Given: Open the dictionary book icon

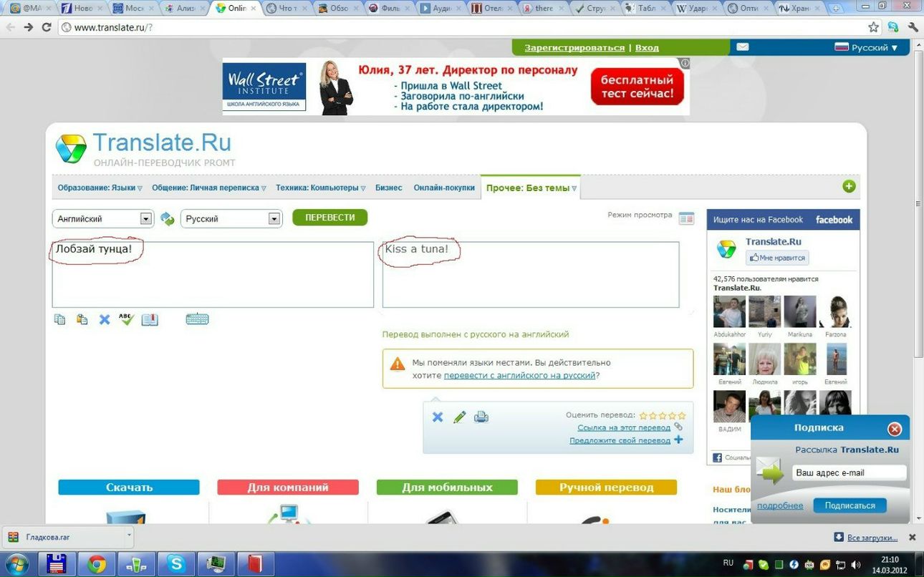Looking at the screenshot, I should (150, 319).
